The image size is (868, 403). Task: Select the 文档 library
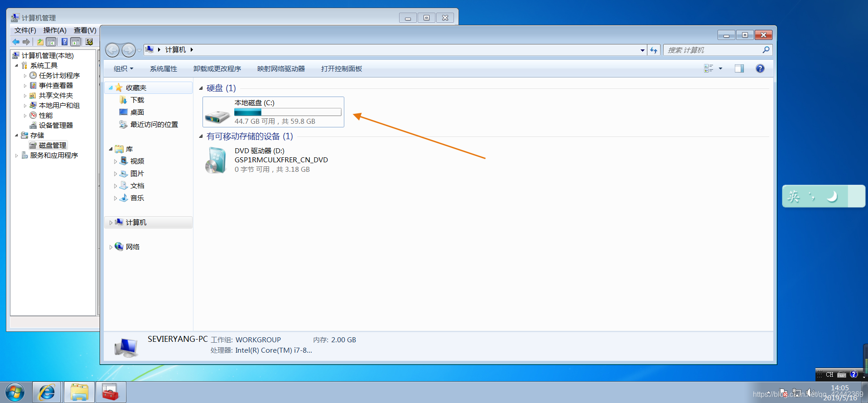coord(137,186)
